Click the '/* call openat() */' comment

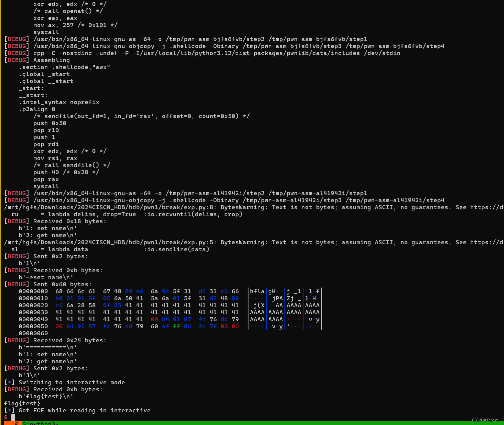coord(68,11)
